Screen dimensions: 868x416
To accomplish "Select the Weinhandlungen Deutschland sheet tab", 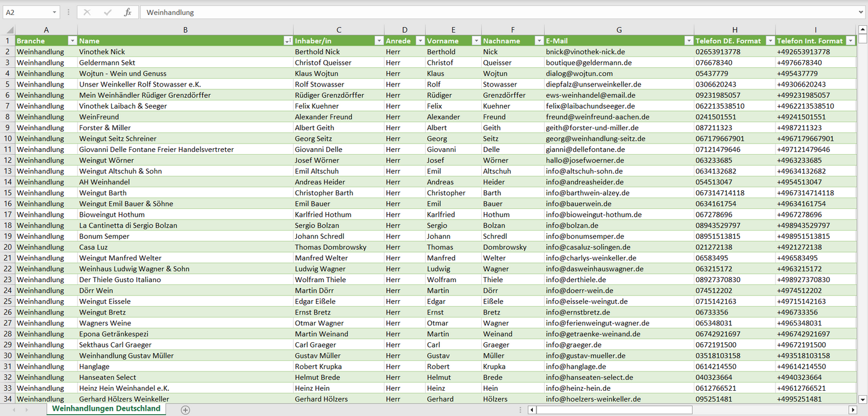I will pyautogui.click(x=106, y=409).
